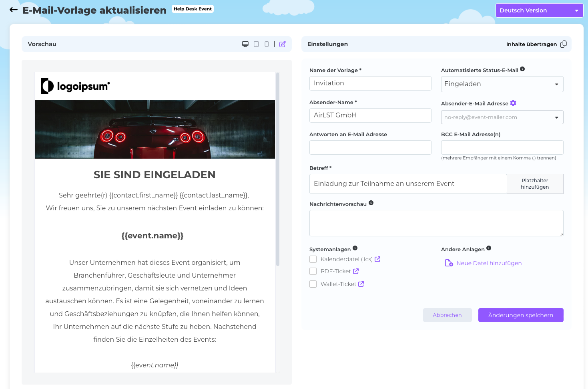Click Inhalte übertragen
Image resolution: width=588 pixels, height=389 pixels.
[531, 44]
